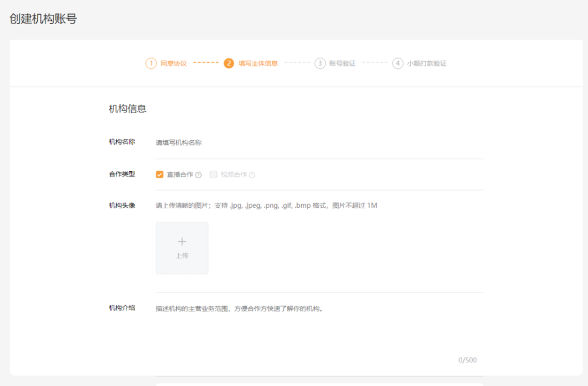Screen dimensions: 588x386
Task: Click the plus icon in the upload box
Action: click(182, 241)
